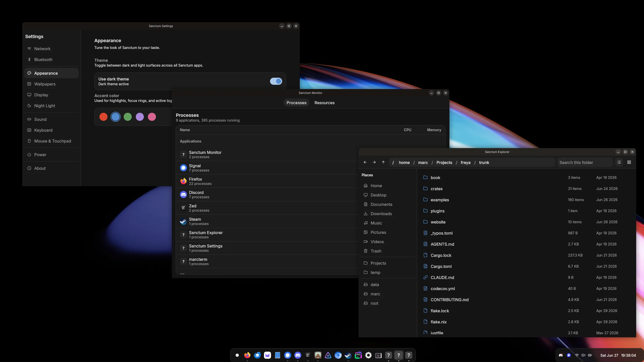
Task: Select the crates folder
Action: [526, 189]
